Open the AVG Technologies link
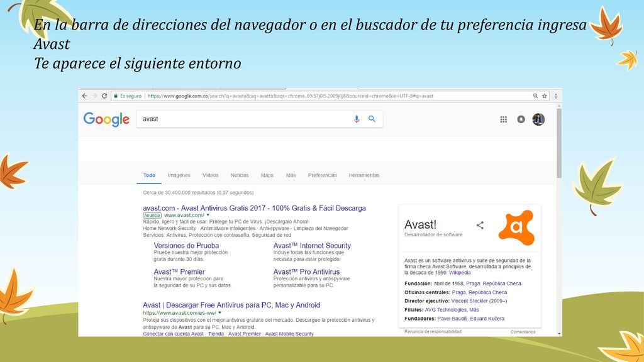 pos(446,310)
